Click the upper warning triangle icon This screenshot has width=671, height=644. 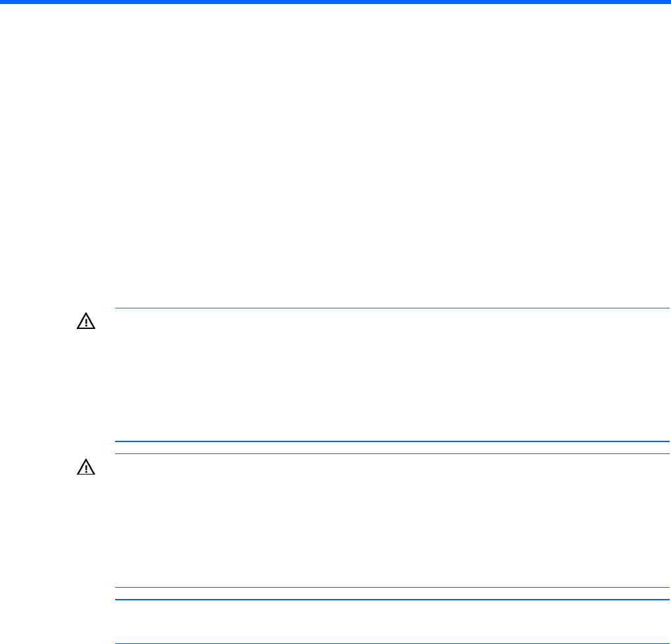(86, 321)
